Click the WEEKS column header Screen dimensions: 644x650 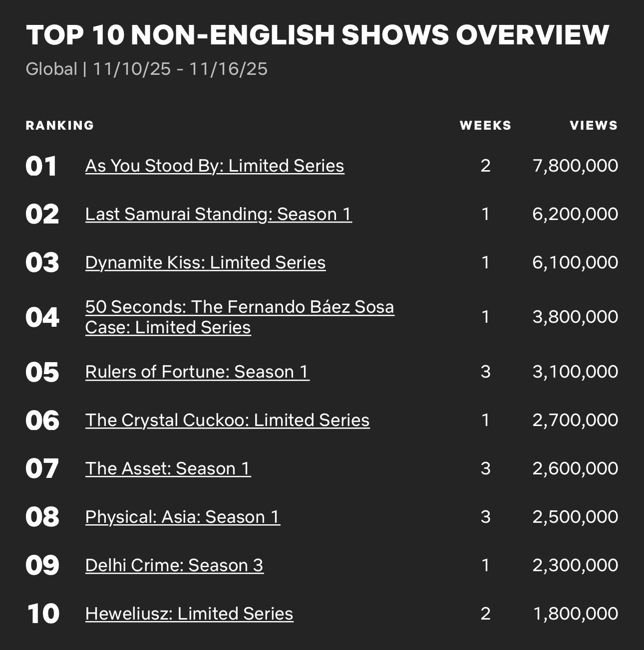coord(486,125)
